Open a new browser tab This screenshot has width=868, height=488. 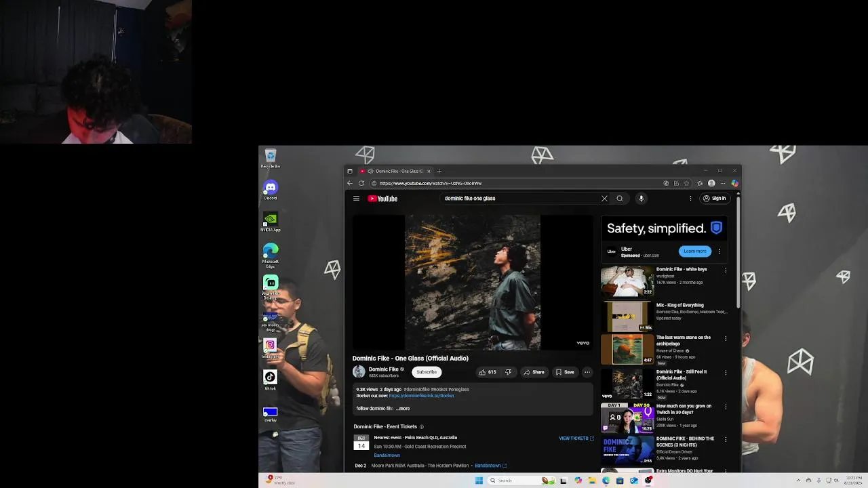[x=439, y=171]
